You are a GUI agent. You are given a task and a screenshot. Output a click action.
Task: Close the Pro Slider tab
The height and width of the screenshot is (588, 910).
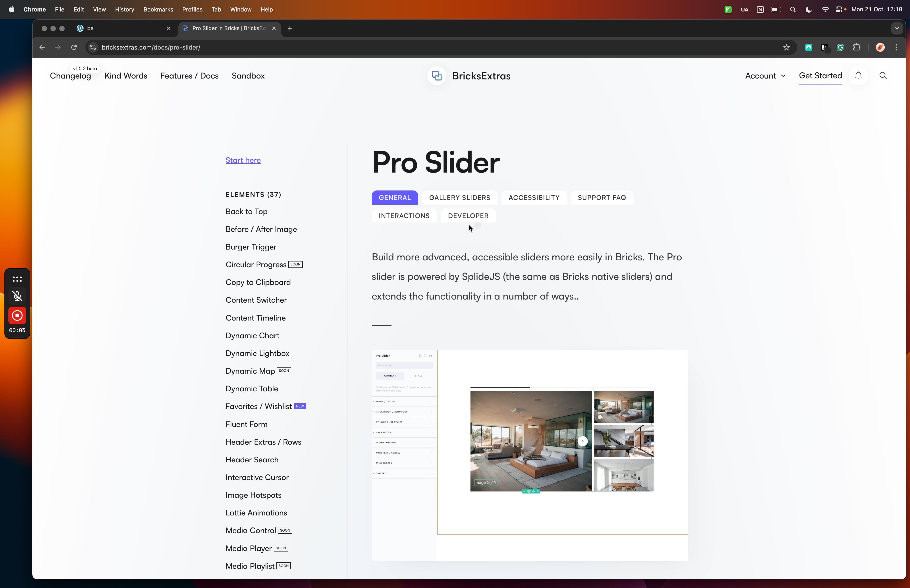coord(274,28)
